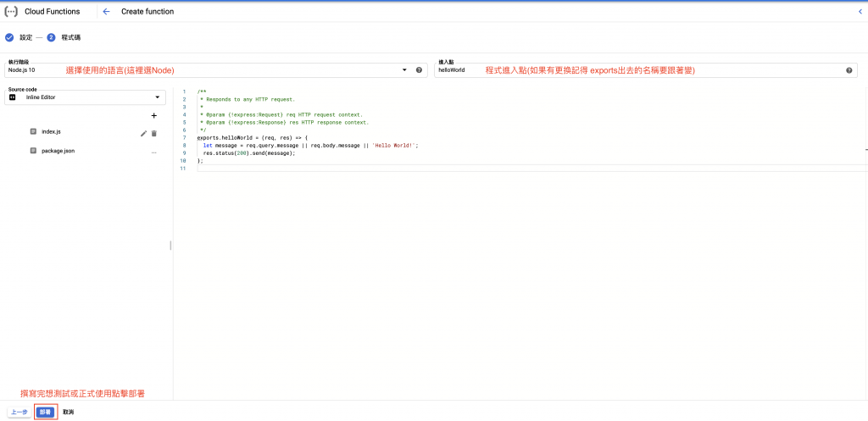Go back using the left arrow icon

[106, 12]
